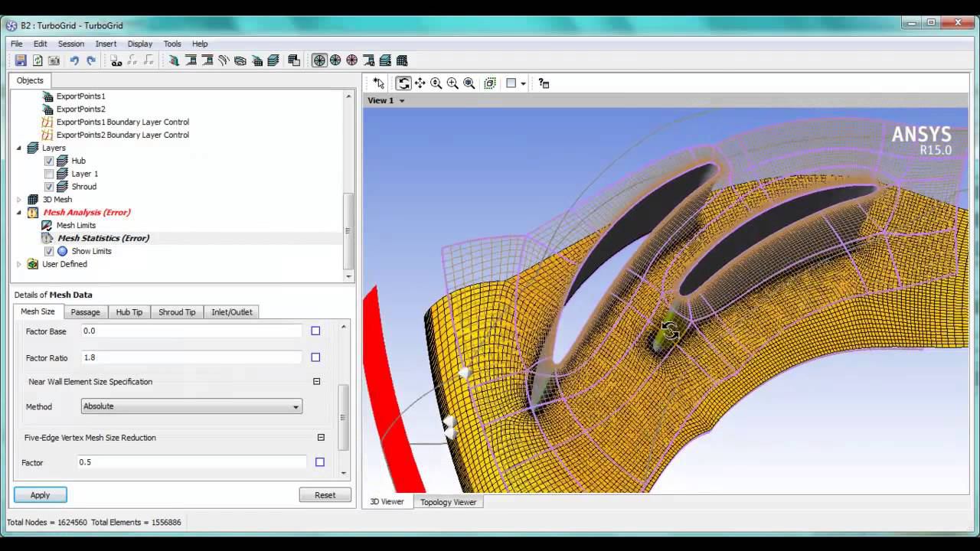Select the Pan four-arrow tool

coord(420,83)
